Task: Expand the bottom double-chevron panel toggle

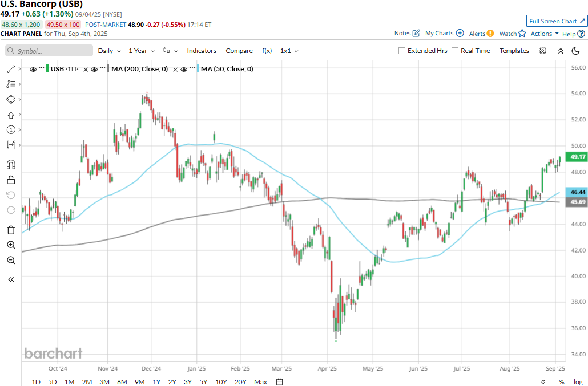Action: click(x=543, y=382)
